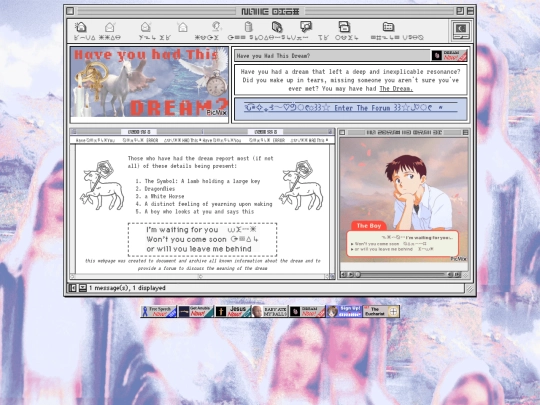
Task: Click the right lamb-holding-key symbol image
Action: [301, 185]
